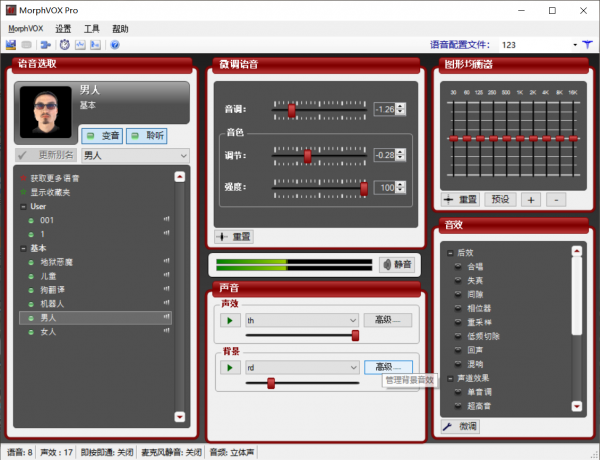
Task: Click the sound file toolbar icon
Action: (x=95, y=45)
